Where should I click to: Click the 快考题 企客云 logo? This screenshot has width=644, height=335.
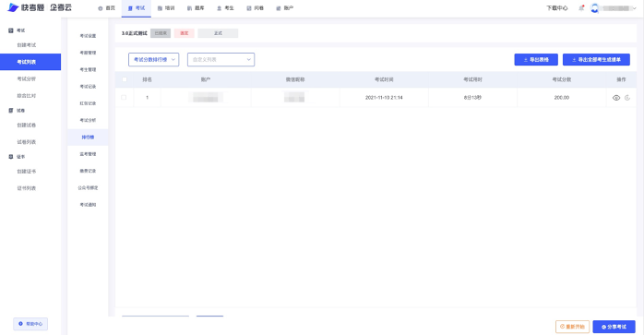coord(40,7)
